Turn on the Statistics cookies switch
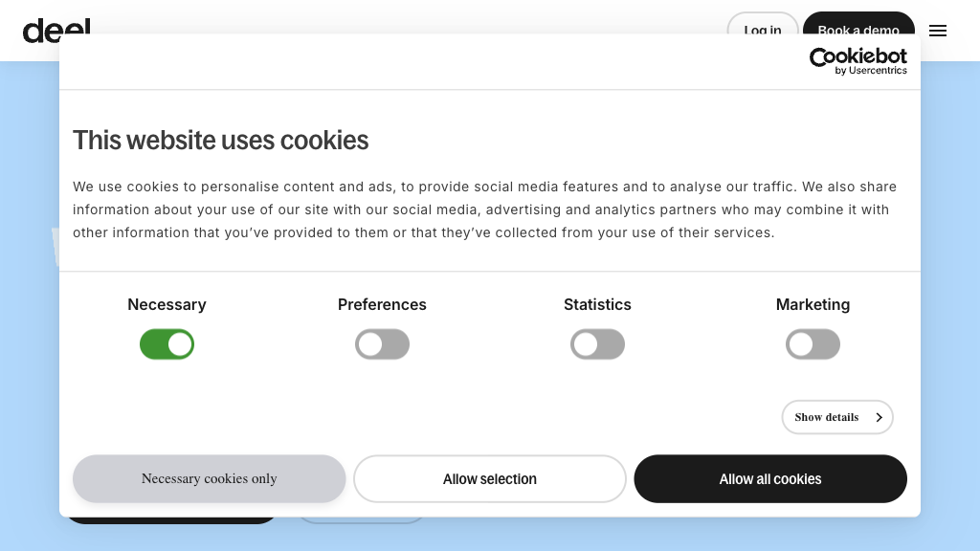The height and width of the screenshot is (551, 980). pyautogui.click(x=597, y=344)
